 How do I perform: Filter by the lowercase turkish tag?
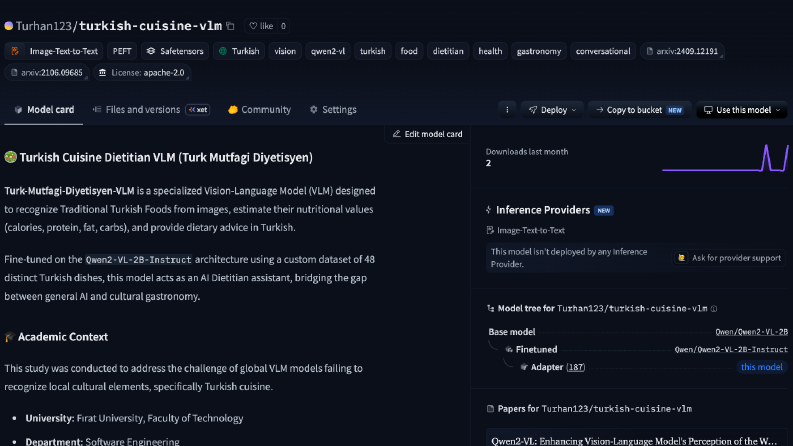(x=373, y=51)
